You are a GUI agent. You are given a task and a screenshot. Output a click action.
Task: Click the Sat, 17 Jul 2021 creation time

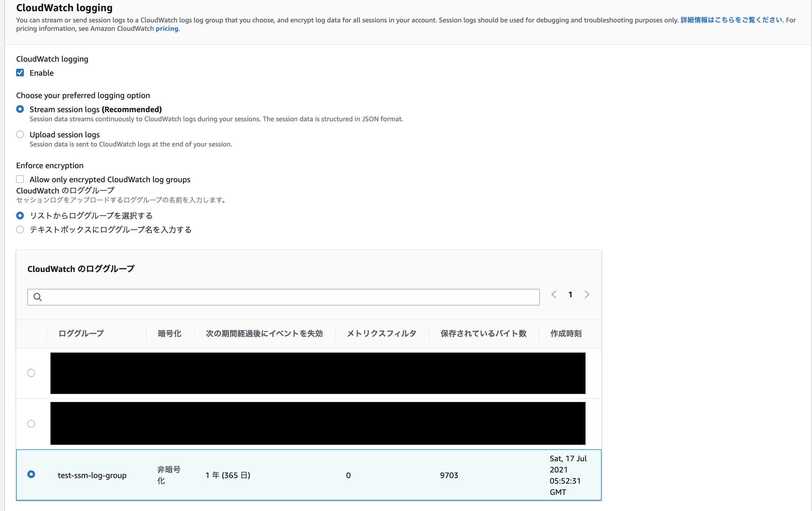click(568, 475)
